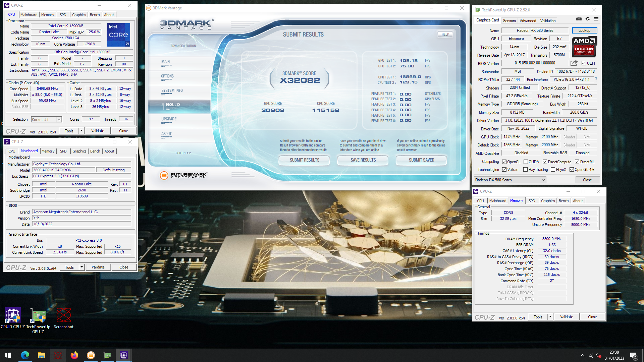Click BIOS version share/export icon
The height and width of the screenshot is (362, 644).
pos(574,63)
